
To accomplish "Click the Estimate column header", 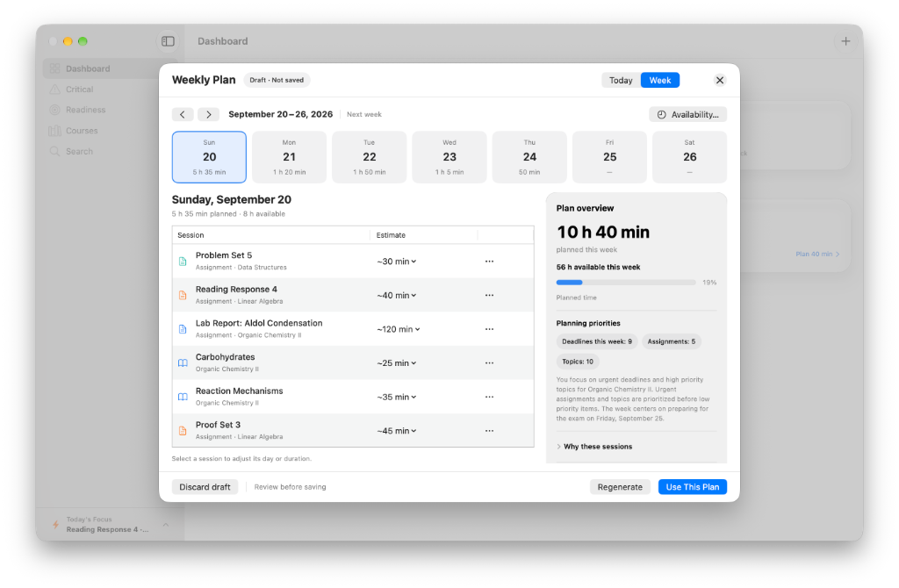I will click(424, 235).
